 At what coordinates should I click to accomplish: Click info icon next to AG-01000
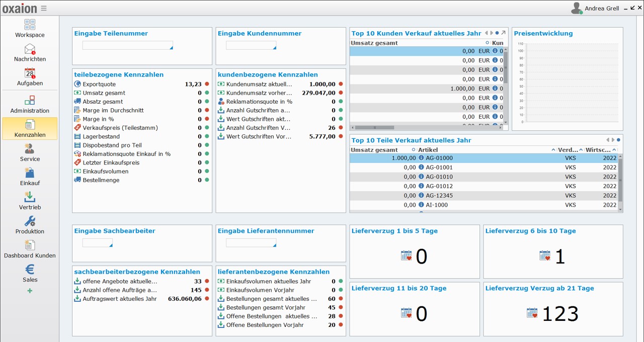point(421,158)
